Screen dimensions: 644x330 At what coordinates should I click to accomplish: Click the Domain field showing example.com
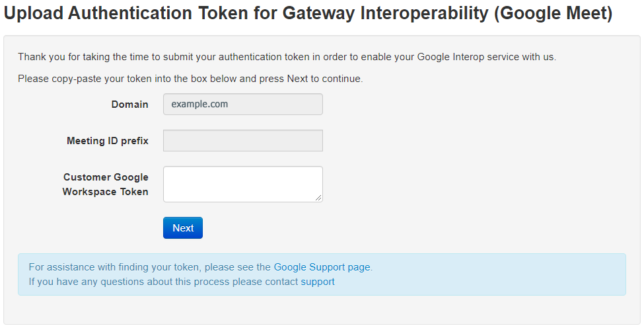coord(242,104)
